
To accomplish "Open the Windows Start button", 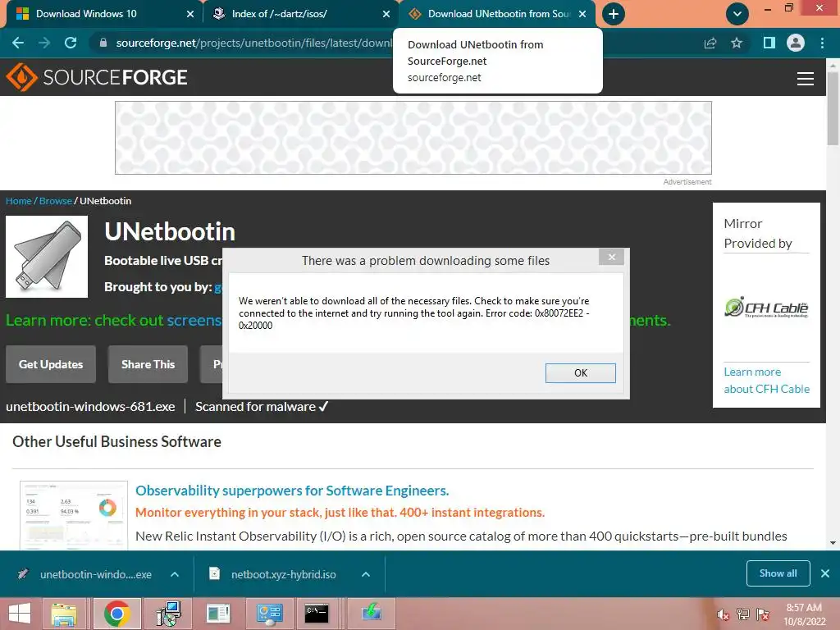I will (20, 614).
